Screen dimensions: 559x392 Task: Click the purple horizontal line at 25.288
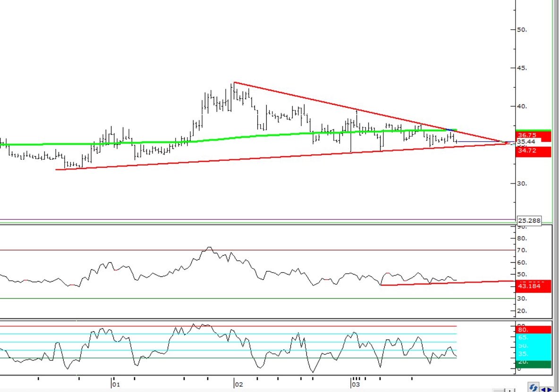click(257, 220)
